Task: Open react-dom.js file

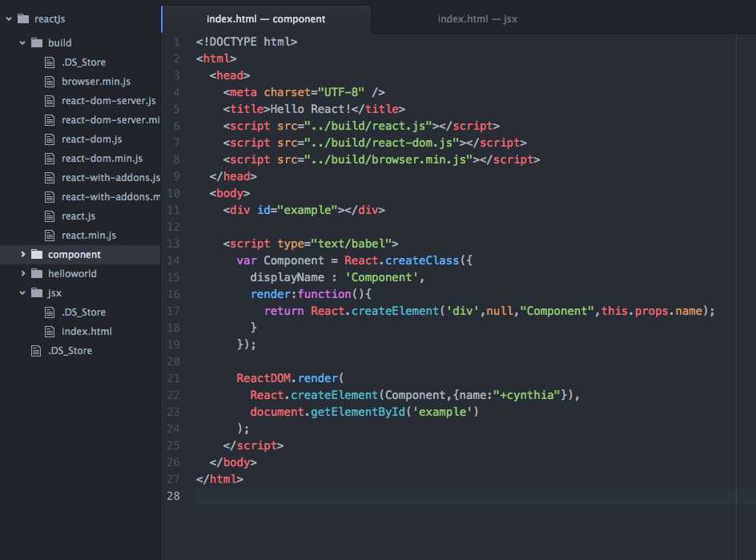Action: coord(91,139)
